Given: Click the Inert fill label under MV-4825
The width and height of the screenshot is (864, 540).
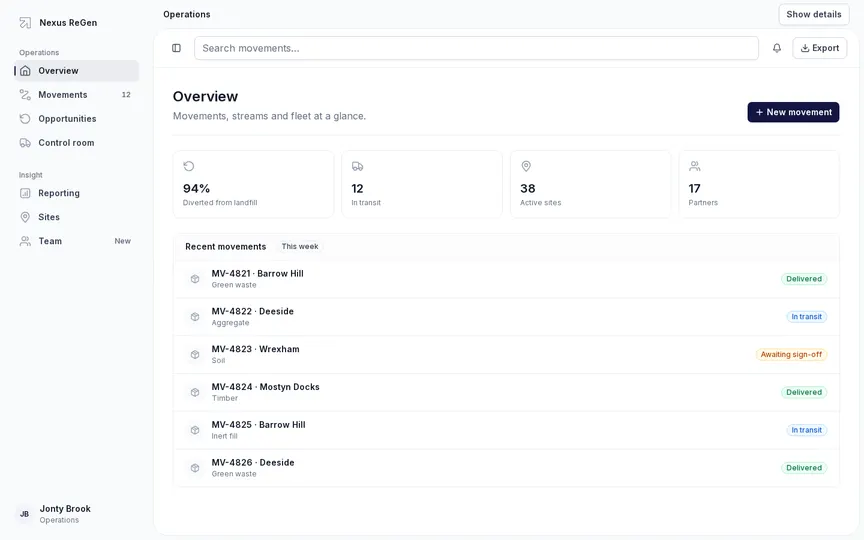Looking at the screenshot, I should [x=224, y=436].
